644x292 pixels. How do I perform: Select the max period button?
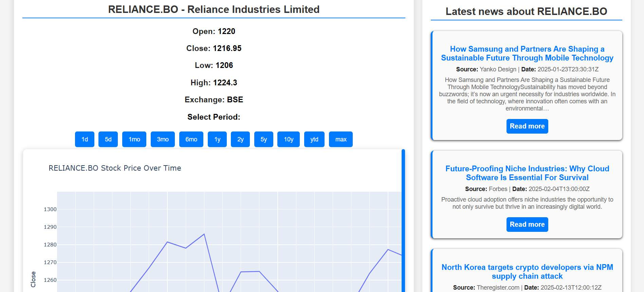click(341, 139)
